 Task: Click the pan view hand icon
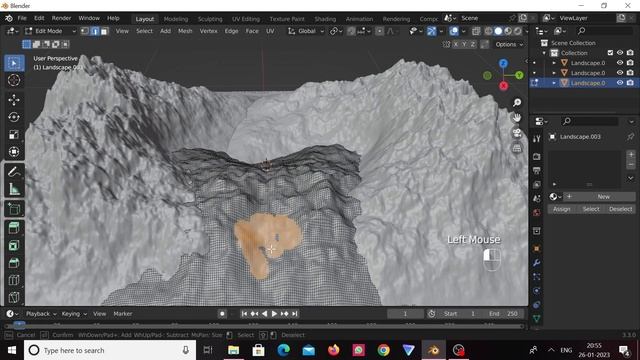coord(517,118)
